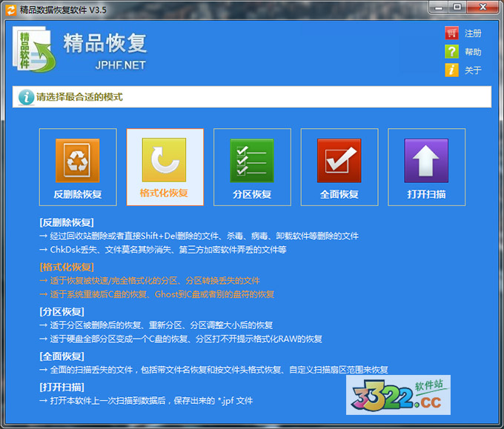Click the red shopping cart register icon
The width and height of the screenshot is (504, 429).
pos(451,33)
